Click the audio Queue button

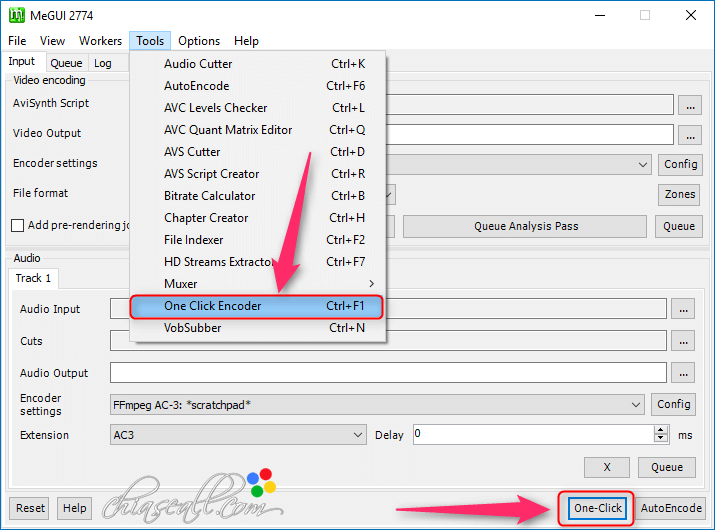tap(667, 468)
